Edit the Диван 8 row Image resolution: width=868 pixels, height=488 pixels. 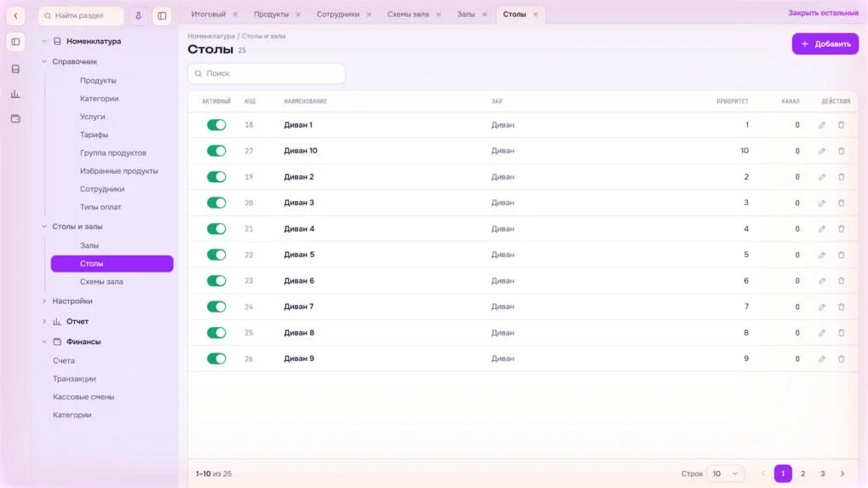point(822,333)
